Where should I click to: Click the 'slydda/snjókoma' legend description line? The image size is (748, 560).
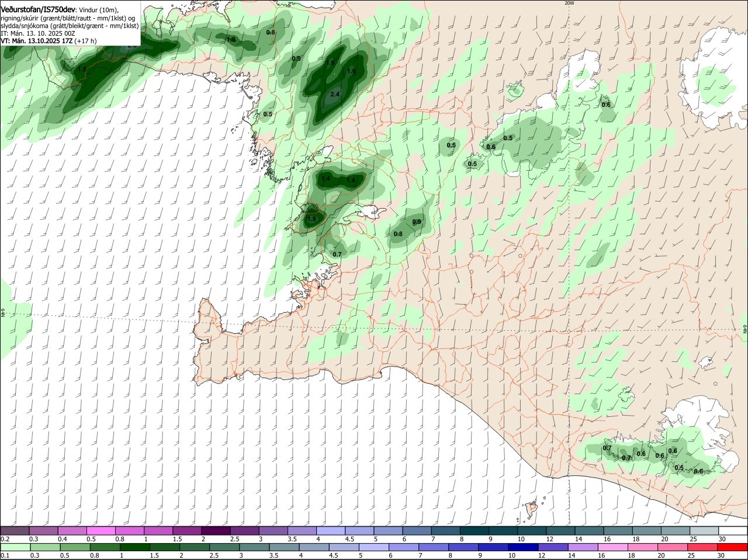click(70, 26)
